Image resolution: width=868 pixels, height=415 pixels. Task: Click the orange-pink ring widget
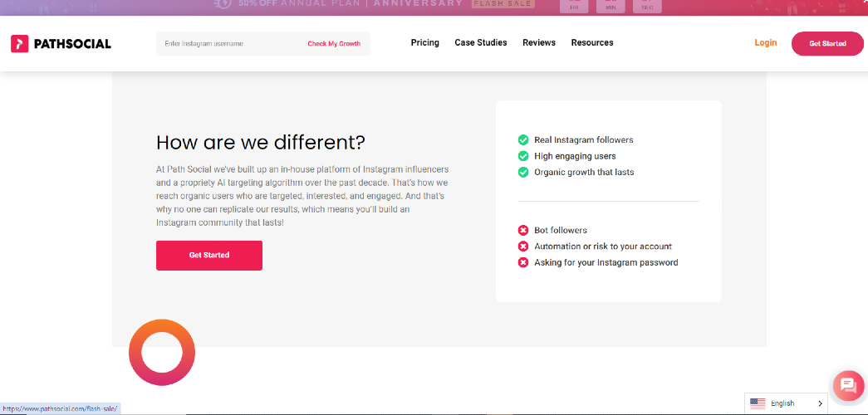(x=162, y=353)
